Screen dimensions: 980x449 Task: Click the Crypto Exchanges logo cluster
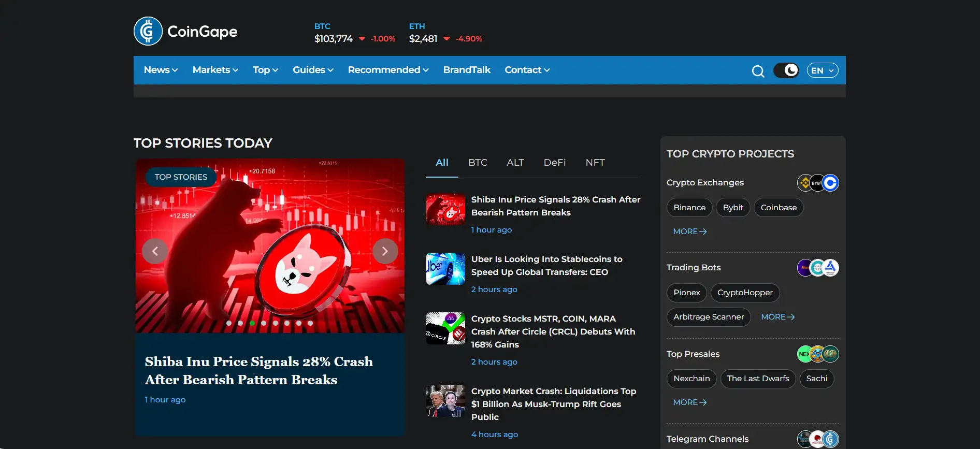[817, 183]
